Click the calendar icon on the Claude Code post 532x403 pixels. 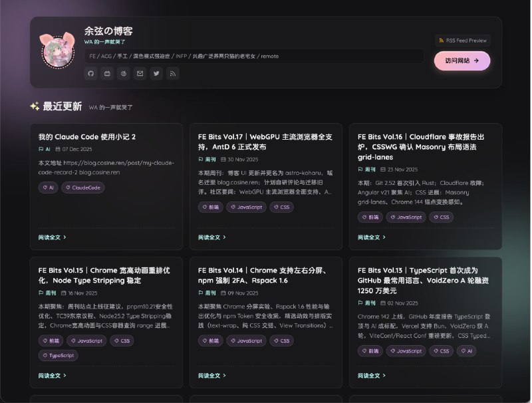point(58,149)
